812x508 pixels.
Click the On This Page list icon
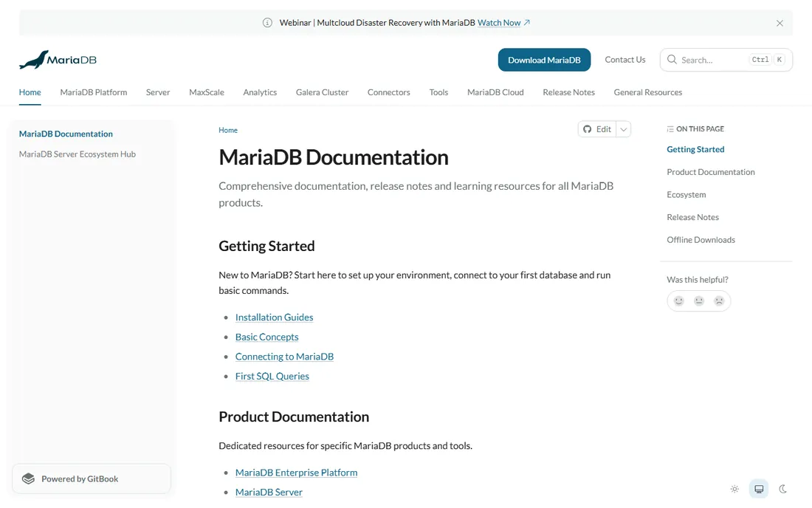point(670,129)
